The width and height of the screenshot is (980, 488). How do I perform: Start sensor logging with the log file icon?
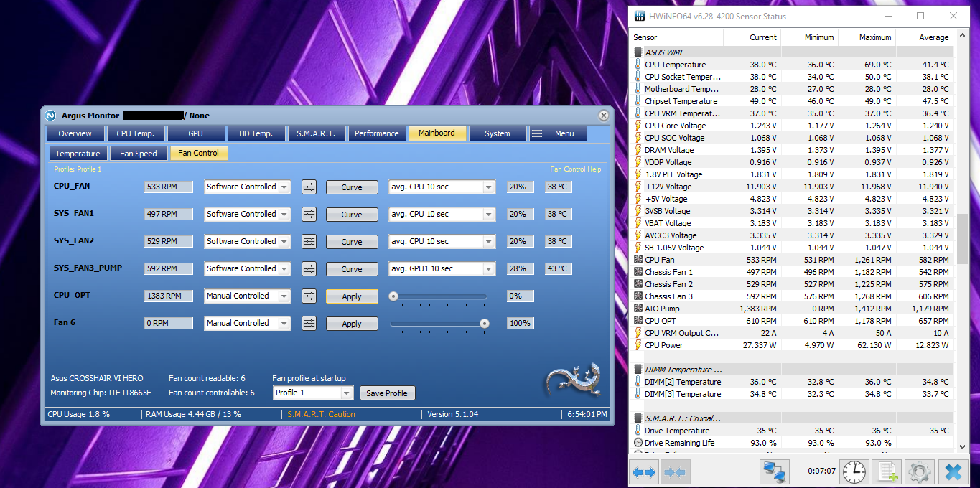pyautogui.click(x=887, y=472)
